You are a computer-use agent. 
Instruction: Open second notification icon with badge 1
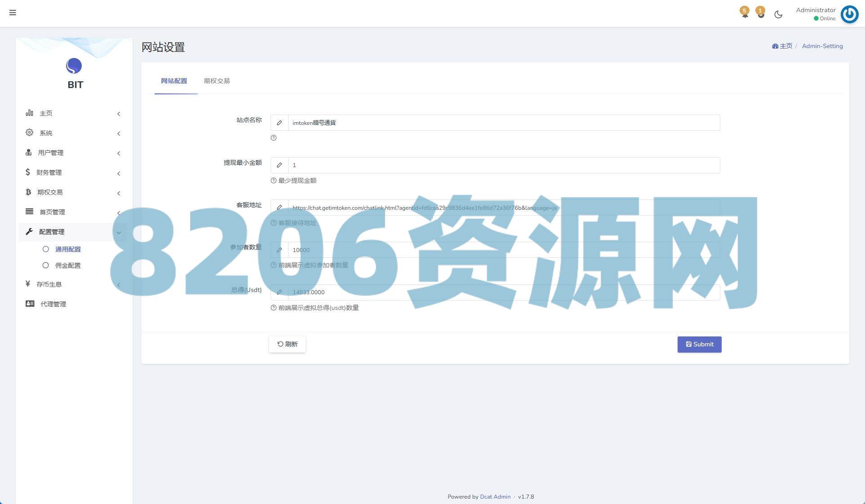760,13
